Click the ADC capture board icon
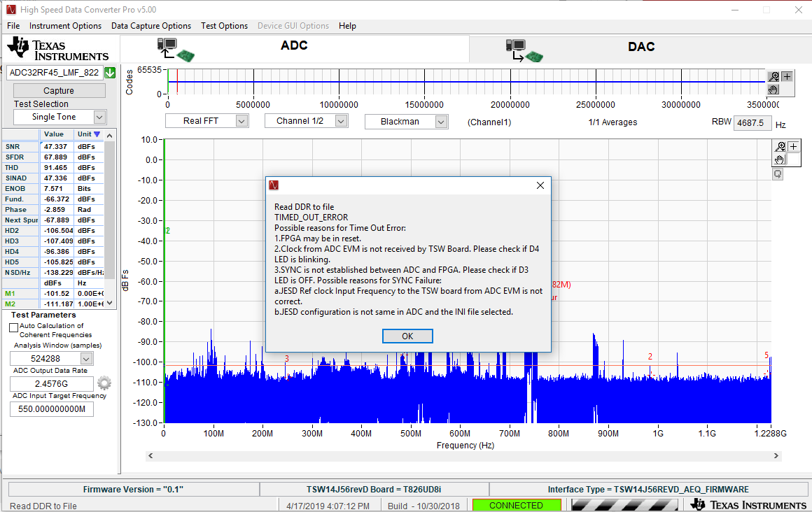 [x=176, y=50]
